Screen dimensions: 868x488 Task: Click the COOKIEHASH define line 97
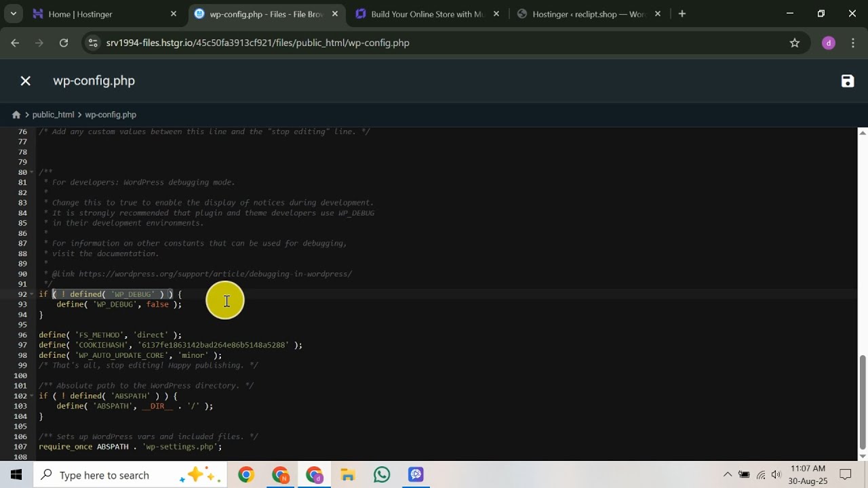click(x=170, y=345)
